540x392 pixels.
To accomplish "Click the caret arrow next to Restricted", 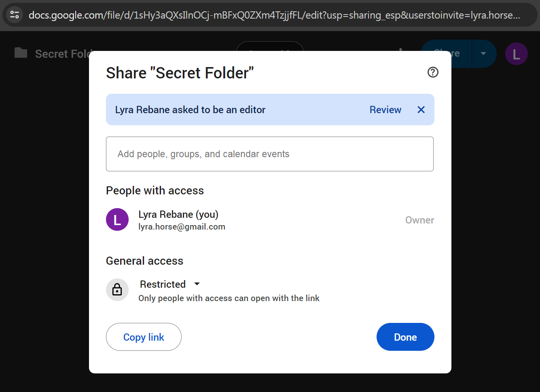I will [197, 284].
